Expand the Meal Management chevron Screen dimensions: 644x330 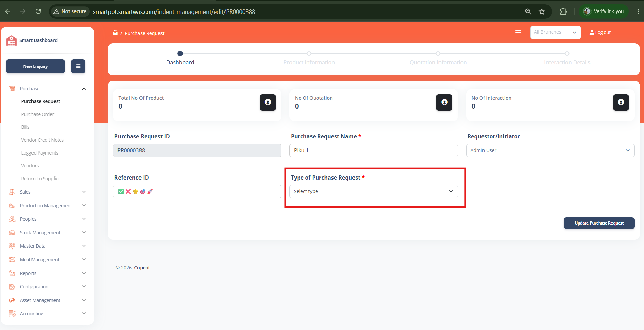tap(84, 260)
